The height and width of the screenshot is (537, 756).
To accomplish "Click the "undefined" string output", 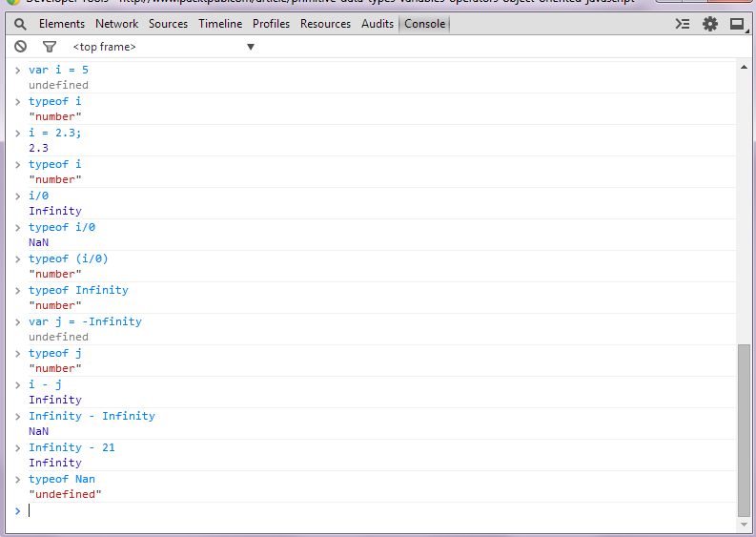I will coord(65,494).
